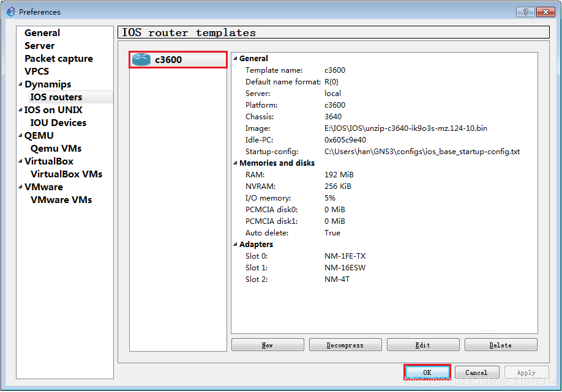Collapse the Adapters details group
Image resolution: width=562 pixels, height=392 pixels.
point(236,245)
